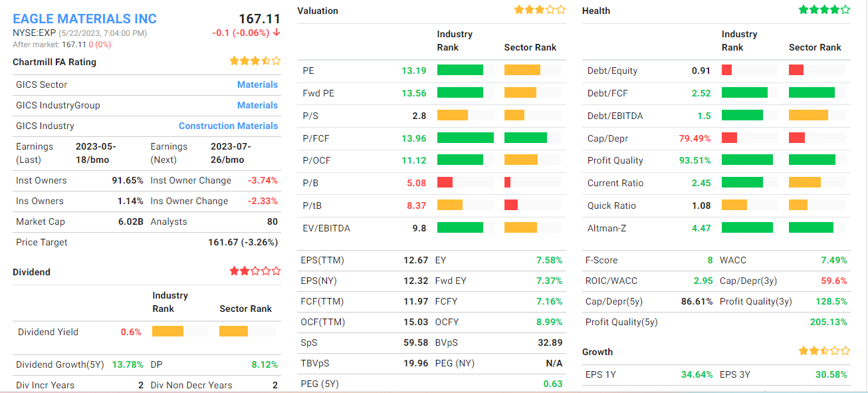Click the Profit Quality industry rank bar
The width and height of the screenshot is (868, 393).
[x=747, y=160]
